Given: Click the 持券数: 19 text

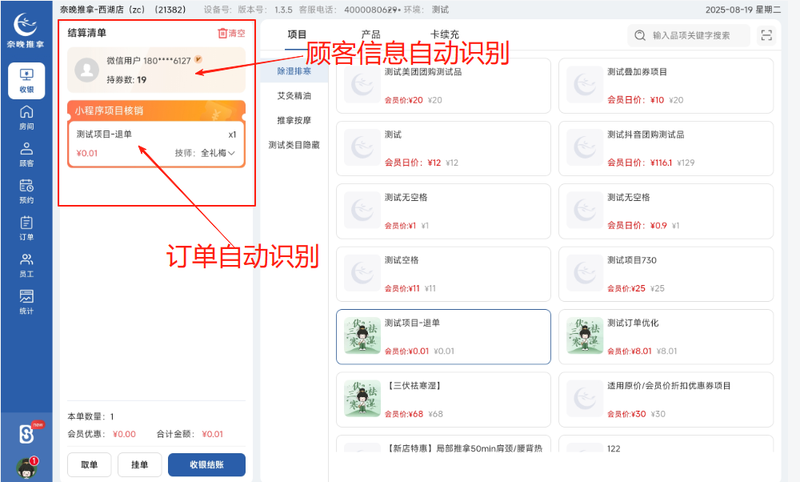Looking at the screenshot, I should click(x=126, y=80).
